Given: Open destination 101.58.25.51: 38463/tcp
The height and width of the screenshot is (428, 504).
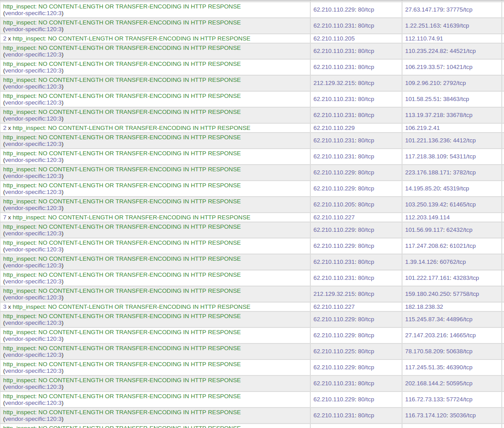Looking at the screenshot, I should [x=437, y=99].
